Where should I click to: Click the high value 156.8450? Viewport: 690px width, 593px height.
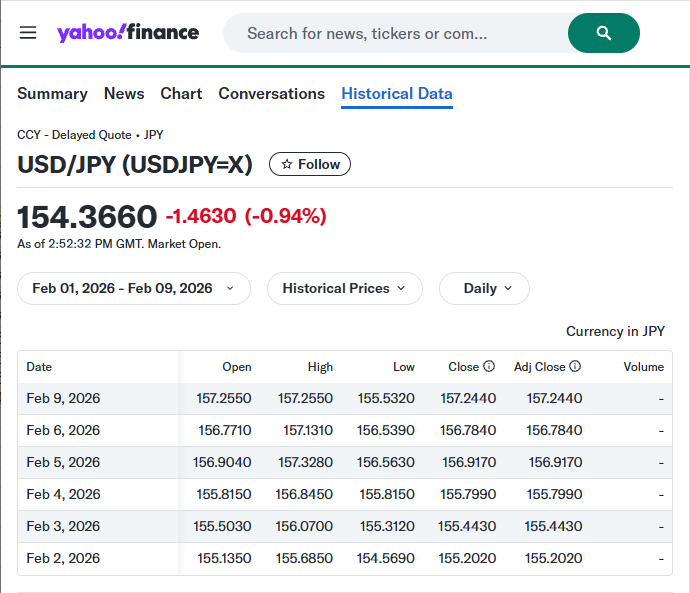click(304, 494)
